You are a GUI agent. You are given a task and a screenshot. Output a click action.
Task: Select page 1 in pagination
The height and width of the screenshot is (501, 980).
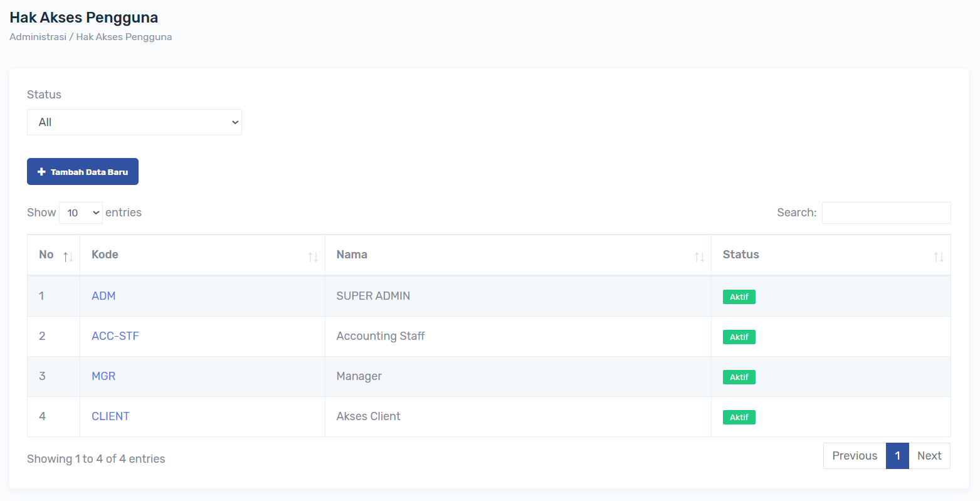click(897, 456)
